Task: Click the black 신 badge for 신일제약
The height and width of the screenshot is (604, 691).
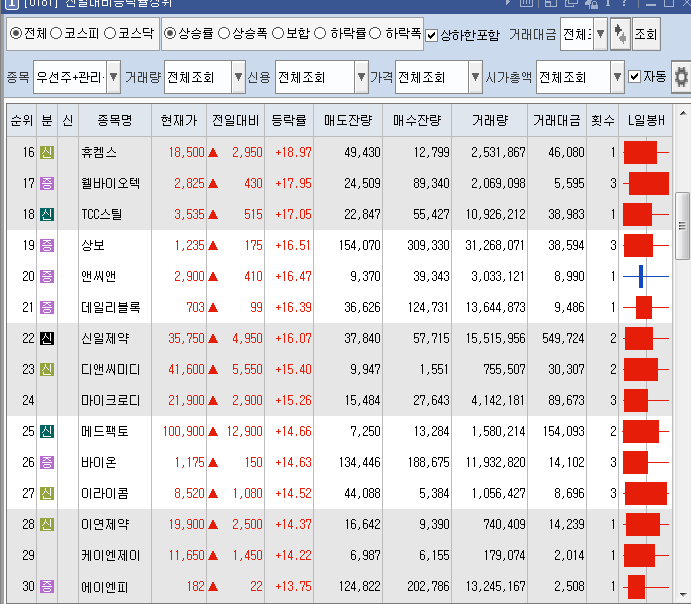Action: (x=47, y=338)
